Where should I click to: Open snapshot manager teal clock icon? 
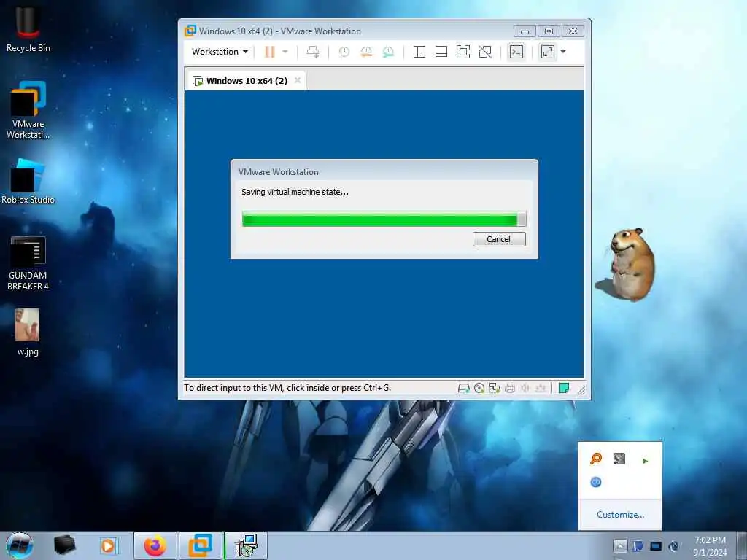coord(388,52)
